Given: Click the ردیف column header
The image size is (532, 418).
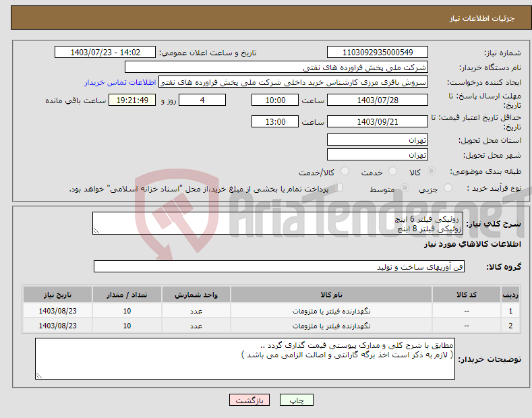Looking at the screenshot, I should coord(510,295).
